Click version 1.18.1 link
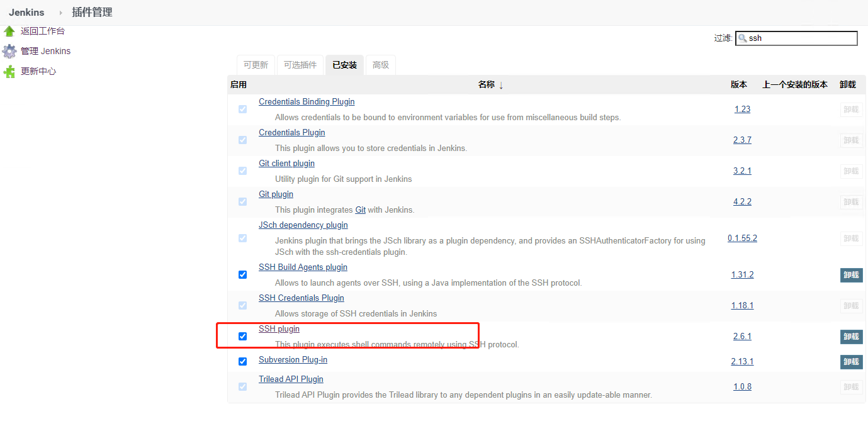Viewport: 868px width, 426px height. tap(742, 305)
